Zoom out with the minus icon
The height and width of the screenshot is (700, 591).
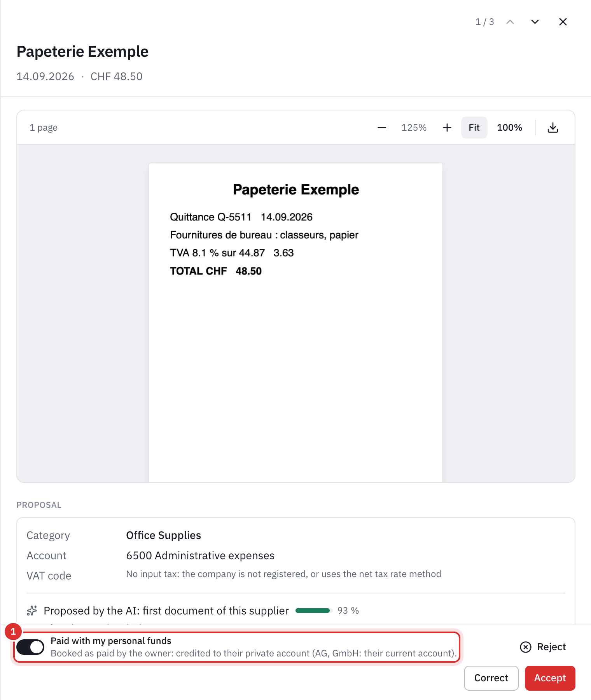(x=381, y=128)
